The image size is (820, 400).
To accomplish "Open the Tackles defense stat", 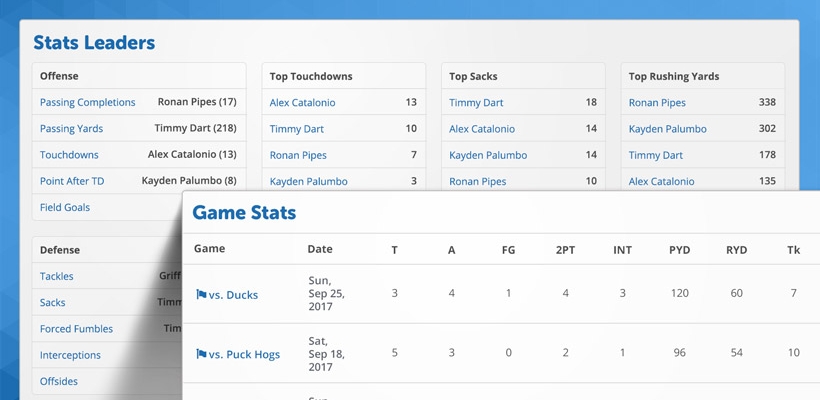I will (56, 276).
